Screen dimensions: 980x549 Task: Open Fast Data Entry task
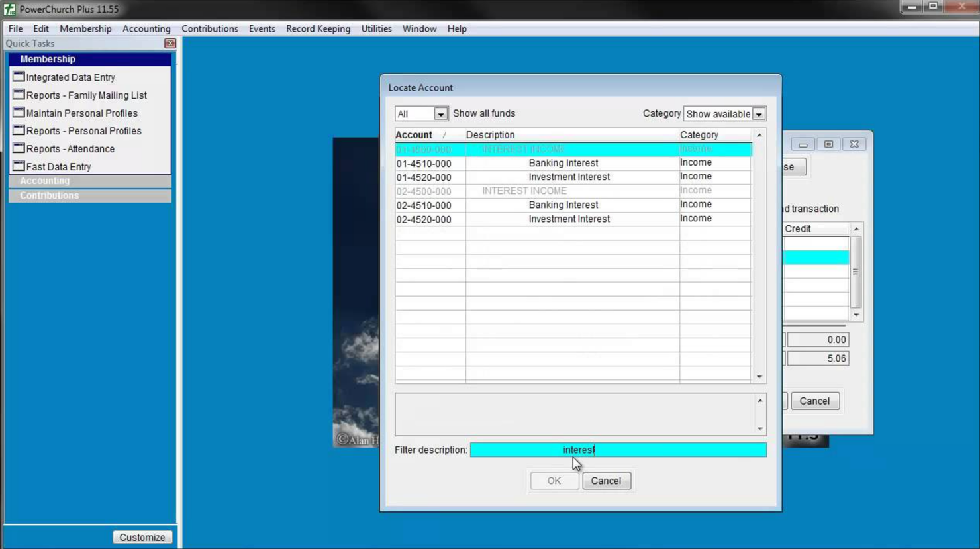(59, 167)
